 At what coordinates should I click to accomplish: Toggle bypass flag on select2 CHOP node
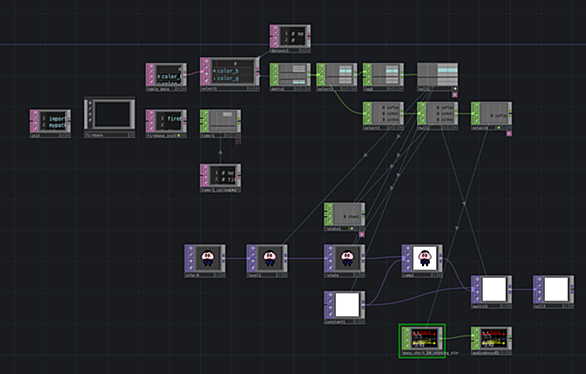321,71
